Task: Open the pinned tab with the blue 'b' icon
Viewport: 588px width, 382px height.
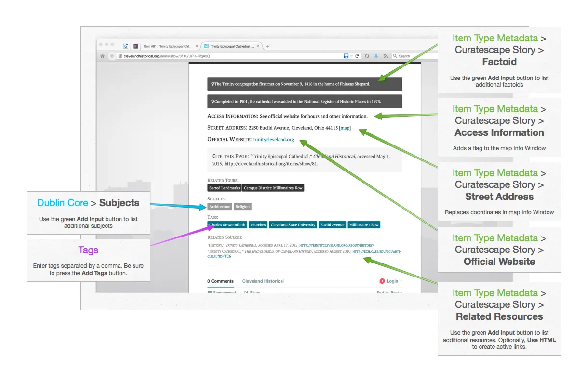Action: pyautogui.click(x=126, y=46)
